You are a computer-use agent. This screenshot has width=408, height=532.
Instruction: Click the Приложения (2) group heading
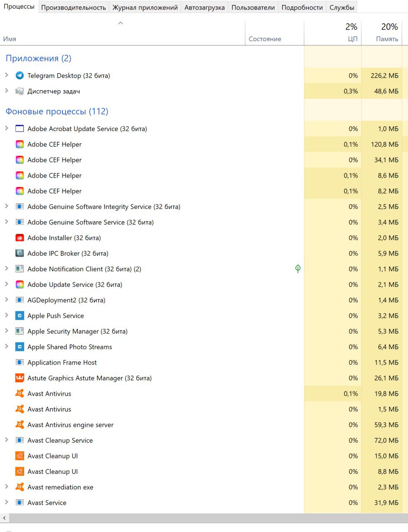(38, 58)
